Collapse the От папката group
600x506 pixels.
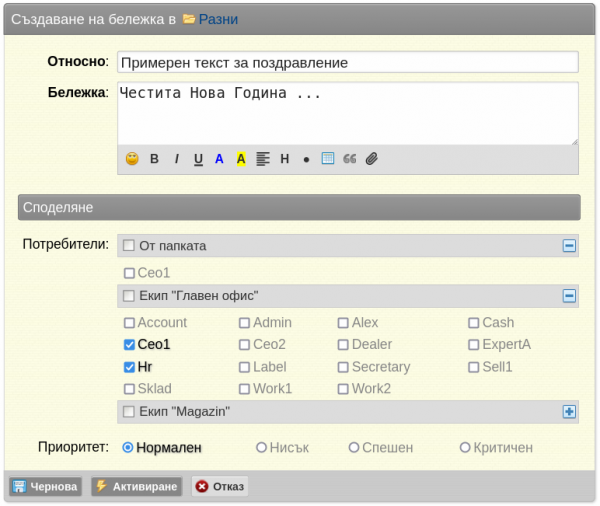click(569, 246)
